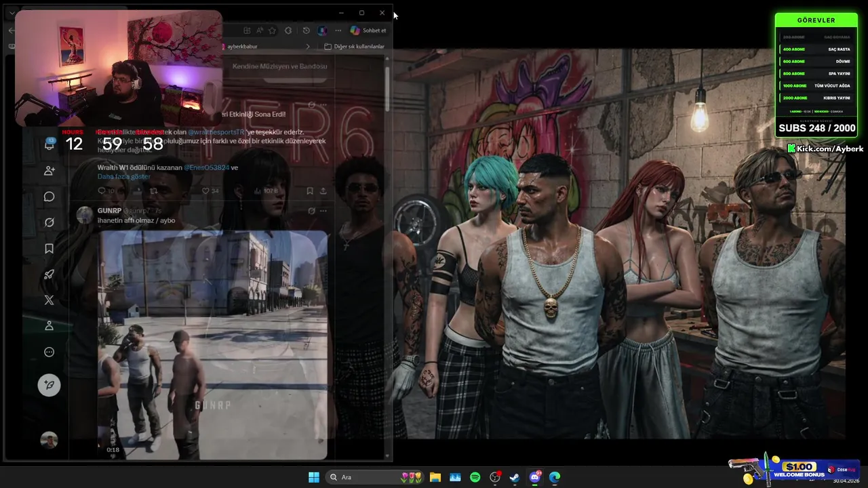Image resolution: width=868 pixels, height=488 pixels.
Task: Click the 'GÖREVLER' panel header
Action: point(816,20)
